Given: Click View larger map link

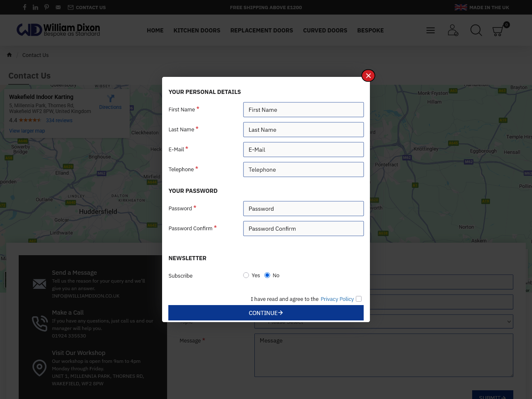Looking at the screenshot, I should [27, 131].
